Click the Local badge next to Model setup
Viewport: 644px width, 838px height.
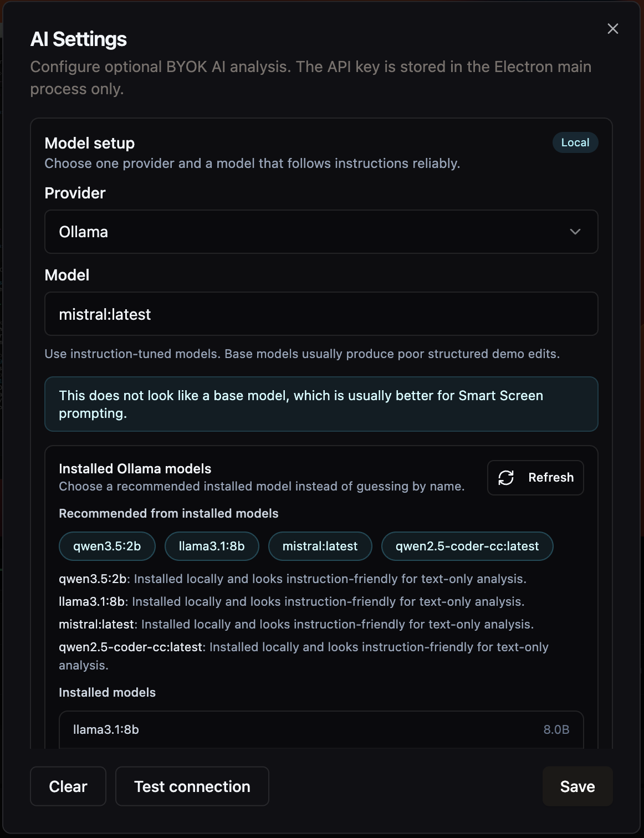575,142
